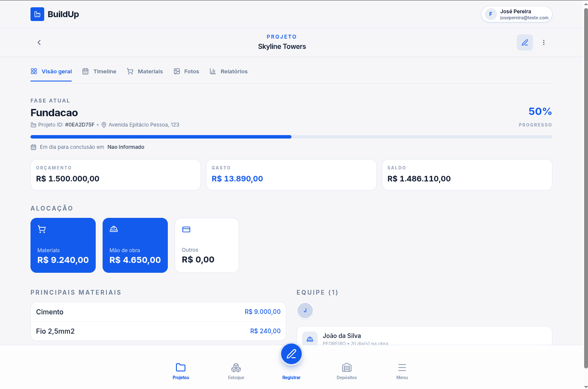Viewport: 588px width, 389px height.
Task: Open the Relatórios tab
Action: point(229,72)
